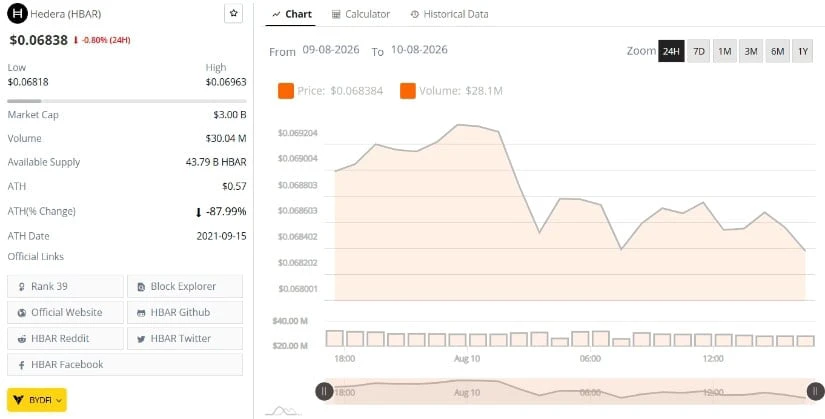825x419 pixels.
Task: Click the Official Links heading
Action: coord(36,257)
